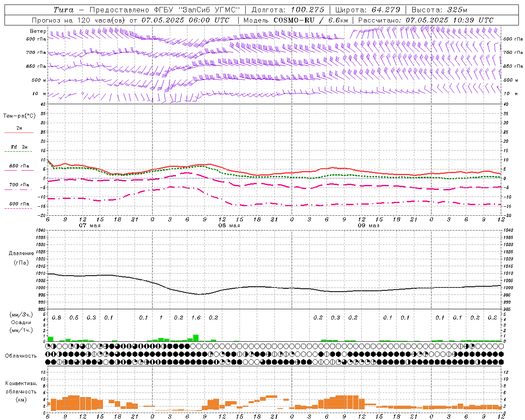Click the longitude value "Долгота: 100.275"
The height and width of the screenshot is (420, 525).
click(x=288, y=10)
